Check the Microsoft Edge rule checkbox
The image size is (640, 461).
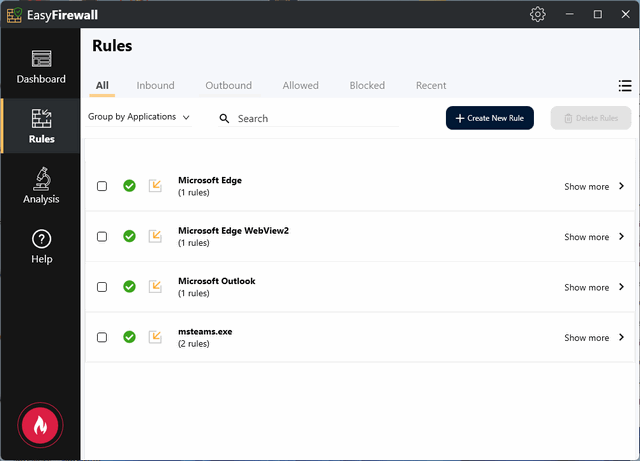pos(102,186)
